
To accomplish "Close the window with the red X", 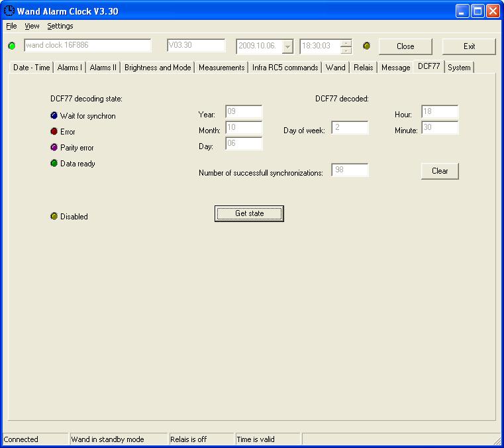I will tap(493, 11).
